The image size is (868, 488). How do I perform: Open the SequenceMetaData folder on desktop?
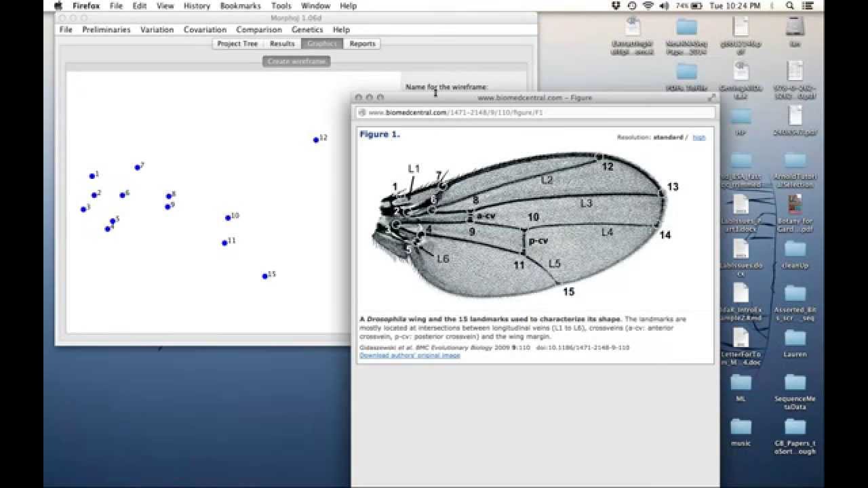pyautogui.click(x=795, y=391)
